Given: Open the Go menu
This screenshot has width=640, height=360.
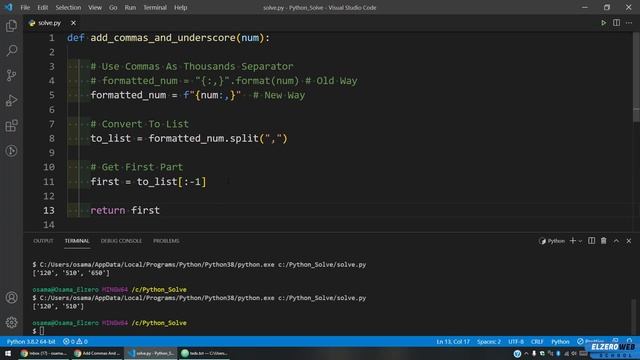Looking at the screenshot, I should 113,7.
